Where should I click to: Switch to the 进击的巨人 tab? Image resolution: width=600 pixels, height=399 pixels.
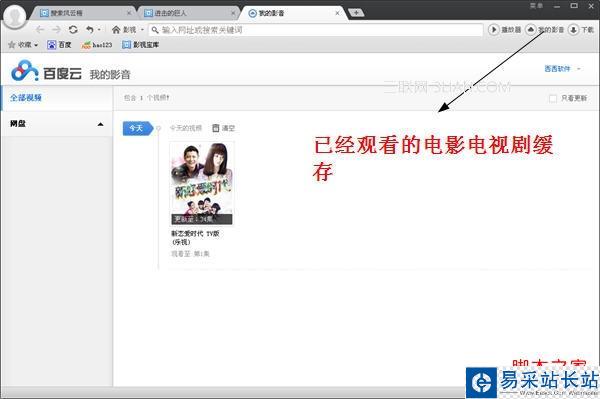(187, 13)
